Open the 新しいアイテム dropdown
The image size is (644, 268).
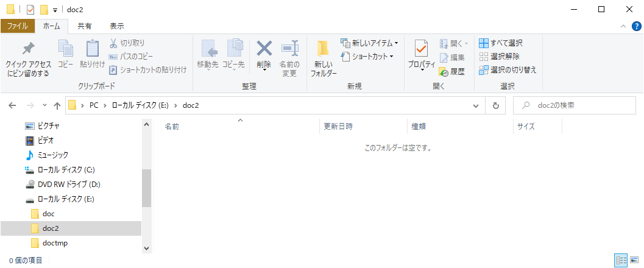point(370,43)
